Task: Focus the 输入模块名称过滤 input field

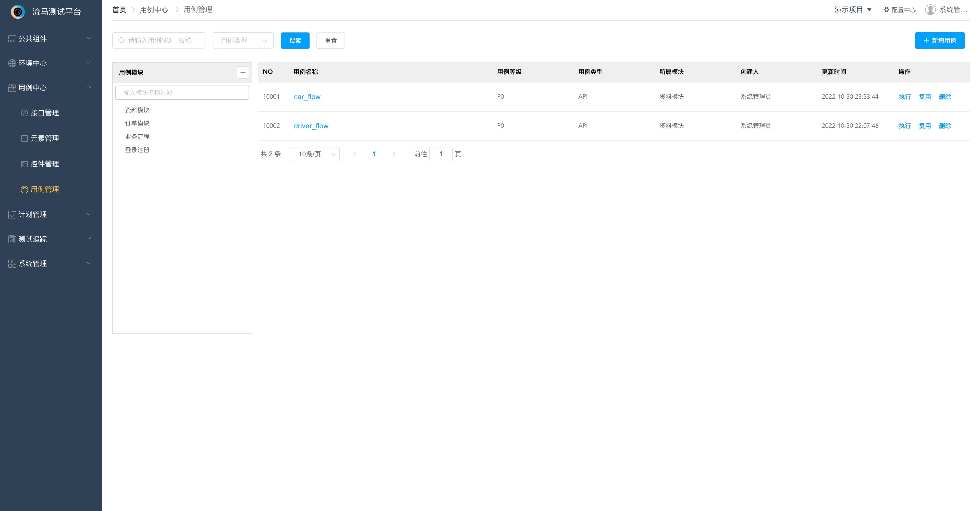Action: (182, 92)
